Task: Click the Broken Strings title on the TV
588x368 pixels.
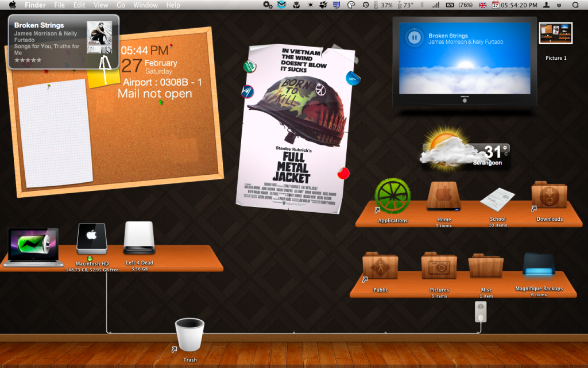Action: pos(448,36)
